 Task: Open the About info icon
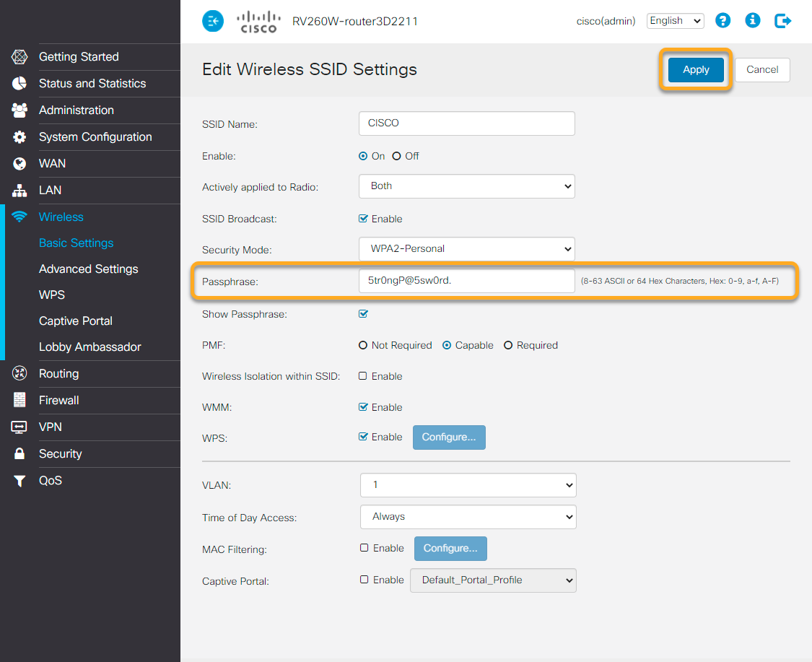coord(752,21)
